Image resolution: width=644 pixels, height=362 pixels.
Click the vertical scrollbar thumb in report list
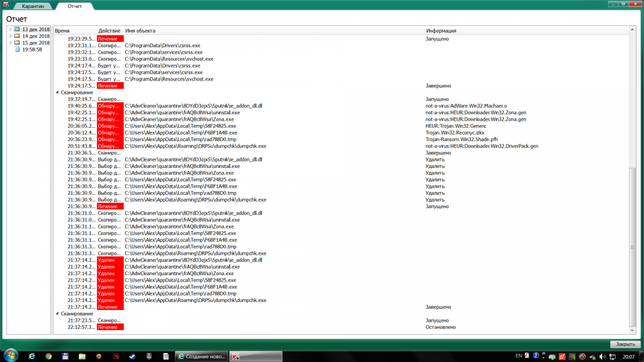coord(632,247)
